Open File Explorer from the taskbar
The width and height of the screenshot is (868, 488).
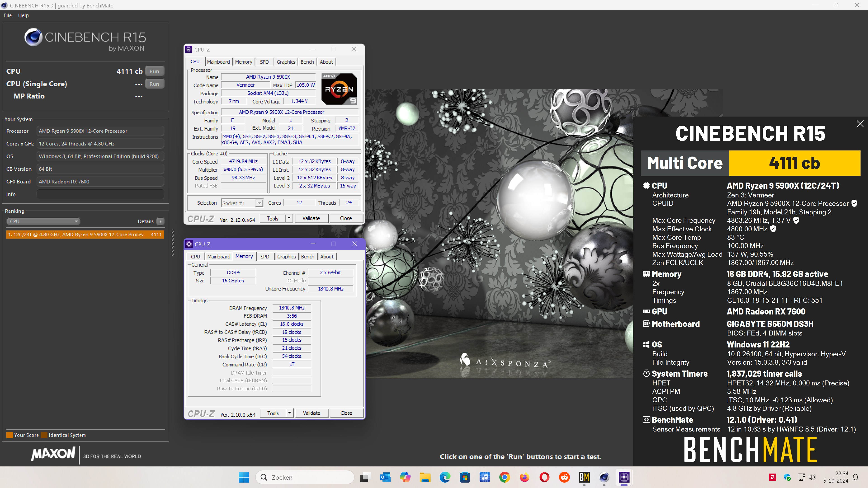pos(425,477)
